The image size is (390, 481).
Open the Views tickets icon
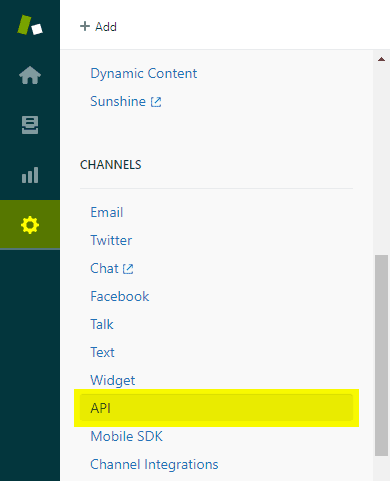30,125
